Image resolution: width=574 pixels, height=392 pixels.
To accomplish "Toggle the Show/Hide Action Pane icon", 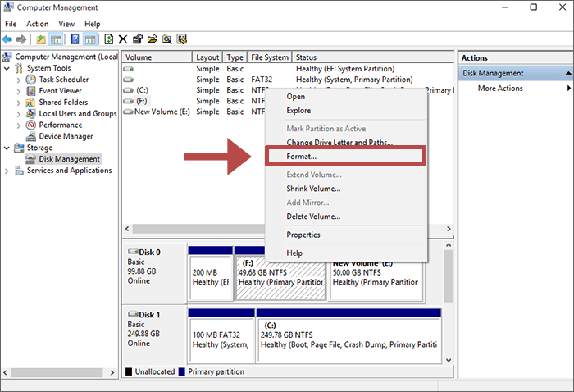I will [89, 39].
